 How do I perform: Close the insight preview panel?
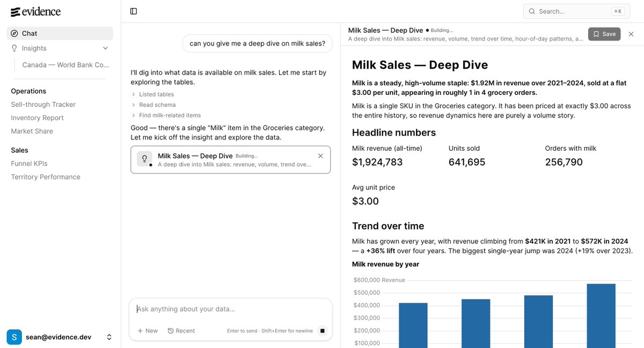pos(631,34)
